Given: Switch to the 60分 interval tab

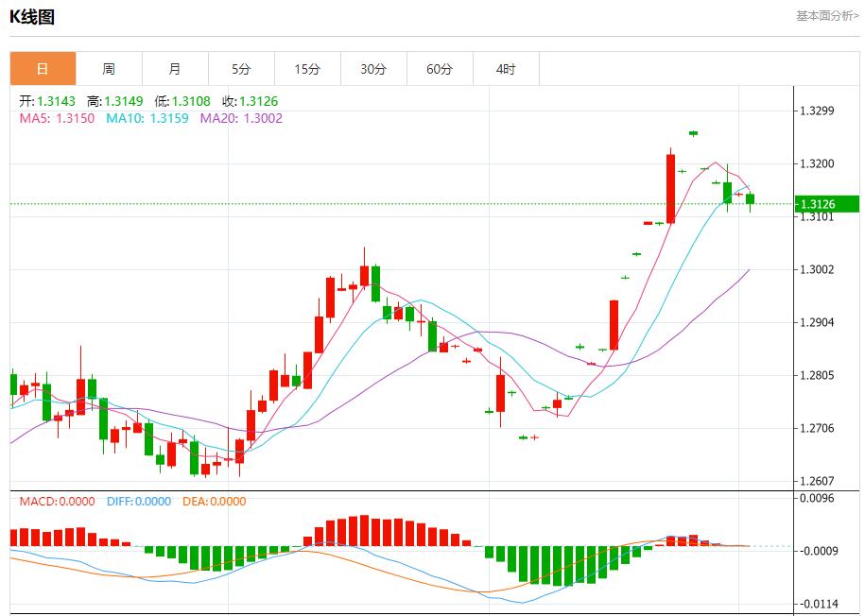Looking at the screenshot, I should coord(440,69).
